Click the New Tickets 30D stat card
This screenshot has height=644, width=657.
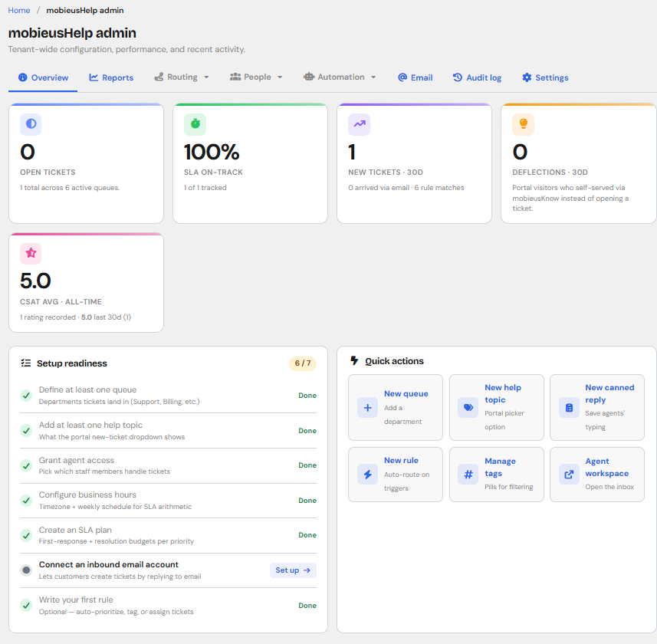(415, 163)
